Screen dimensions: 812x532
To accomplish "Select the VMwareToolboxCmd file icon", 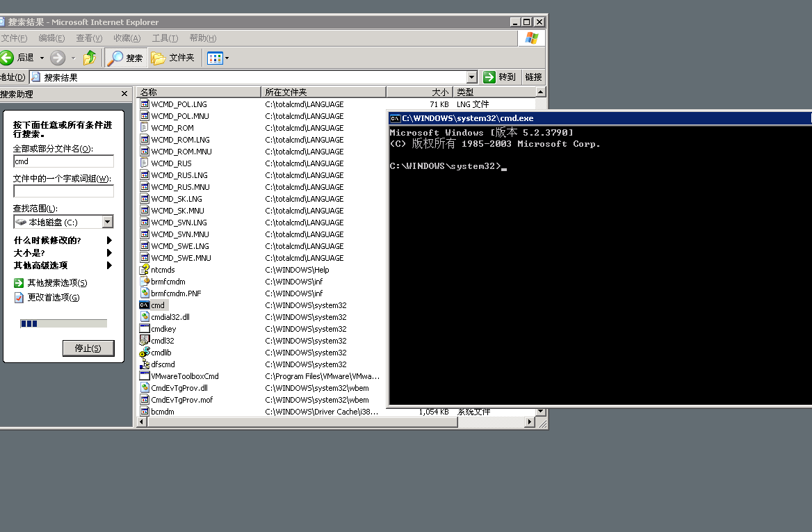I will [x=145, y=376].
